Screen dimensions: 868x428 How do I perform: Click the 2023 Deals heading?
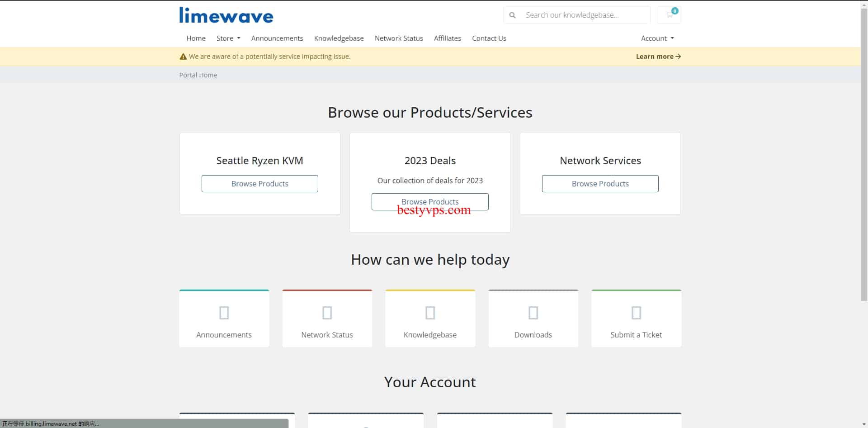[x=430, y=161]
